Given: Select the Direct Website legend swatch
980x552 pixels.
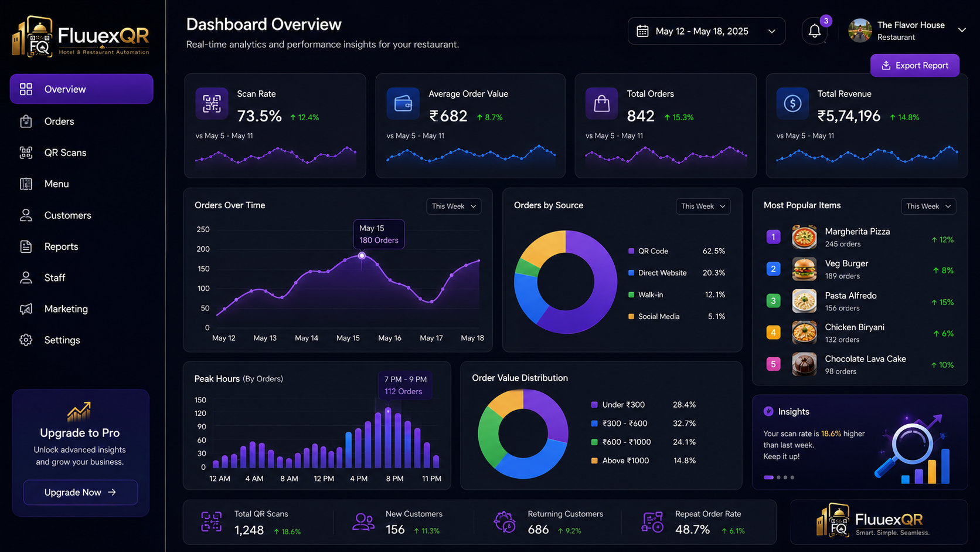Looking at the screenshot, I should [x=631, y=273].
